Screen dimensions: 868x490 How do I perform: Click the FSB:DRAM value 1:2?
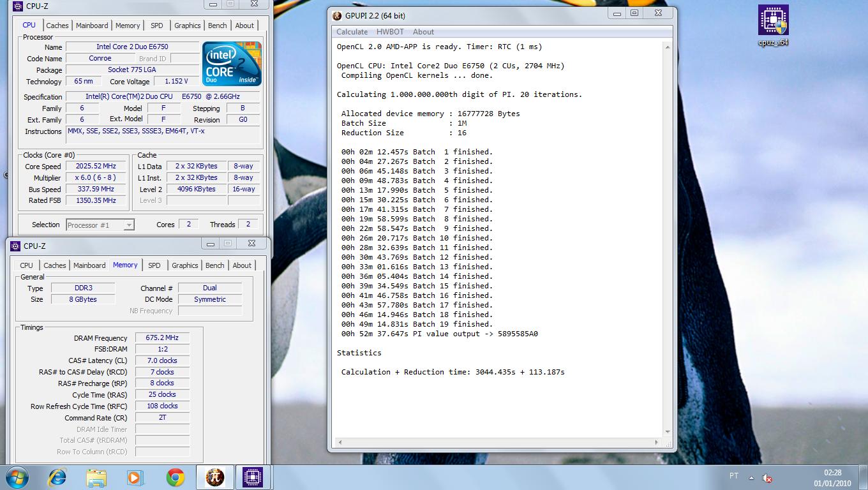(162, 349)
